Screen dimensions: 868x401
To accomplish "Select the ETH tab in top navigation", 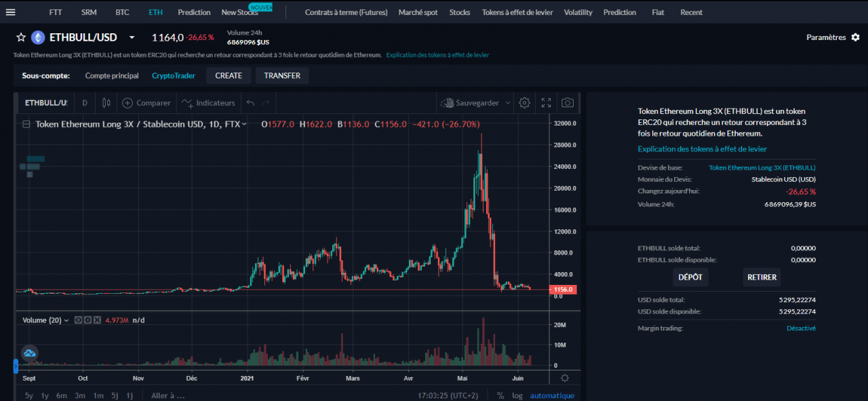I will click(x=155, y=12).
